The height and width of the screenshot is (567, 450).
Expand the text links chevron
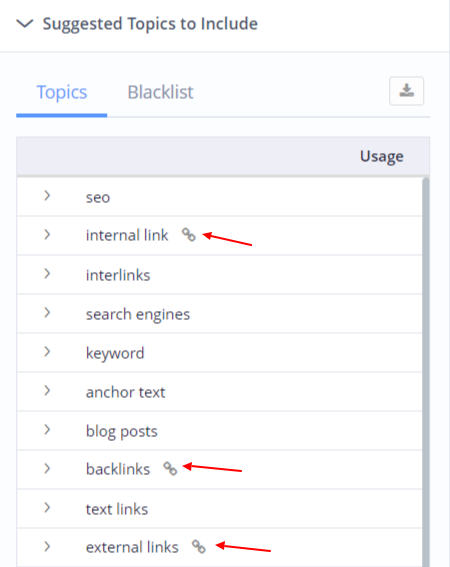click(x=47, y=508)
